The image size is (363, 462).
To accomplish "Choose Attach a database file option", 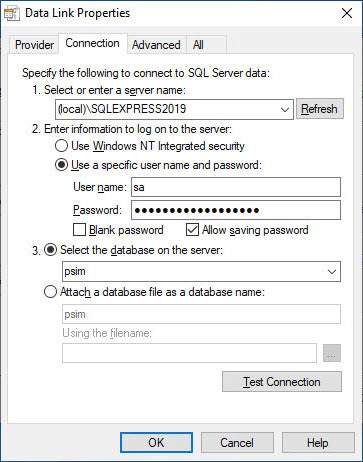I will coord(50,292).
